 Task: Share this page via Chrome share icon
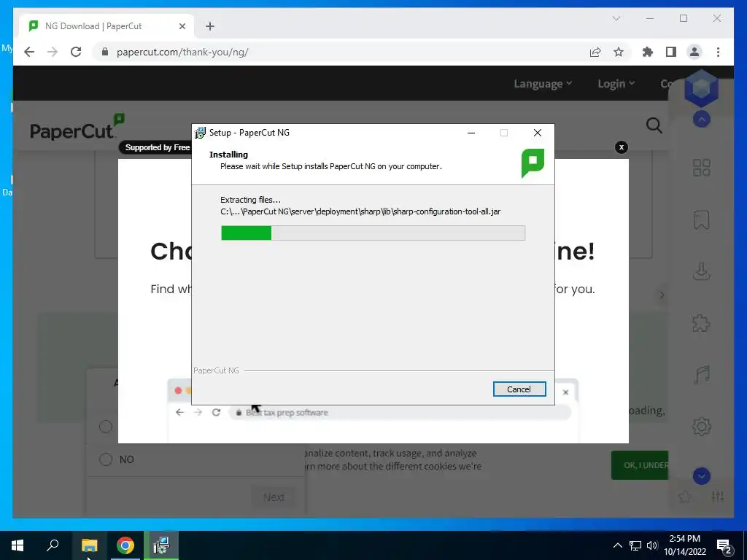pos(595,52)
